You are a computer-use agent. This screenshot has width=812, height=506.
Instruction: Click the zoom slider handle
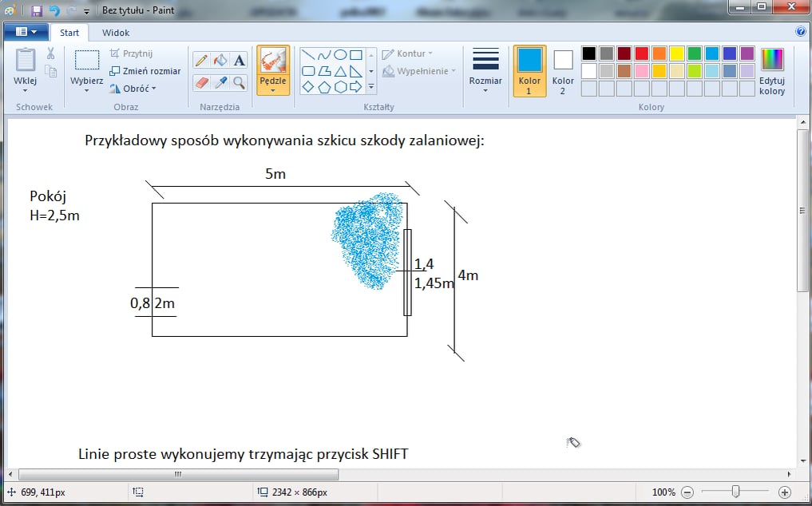[x=735, y=492]
